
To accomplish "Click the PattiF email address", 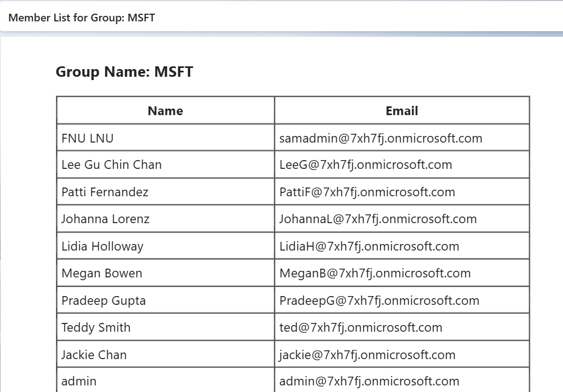I will click(x=367, y=192).
